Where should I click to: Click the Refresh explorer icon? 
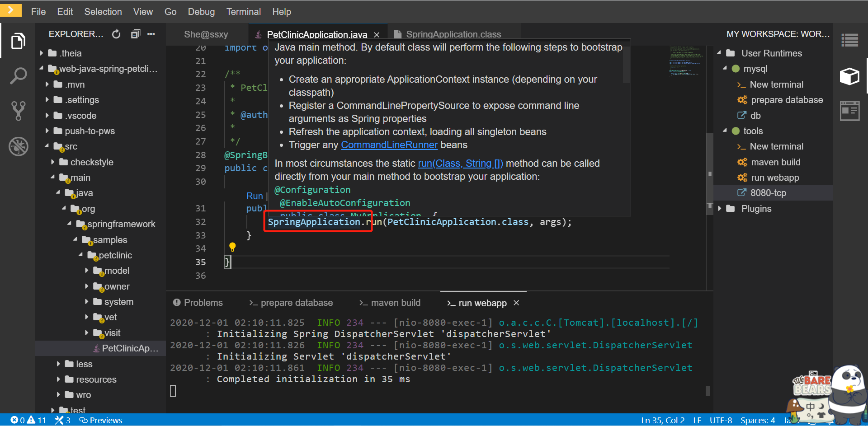click(116, 34)
